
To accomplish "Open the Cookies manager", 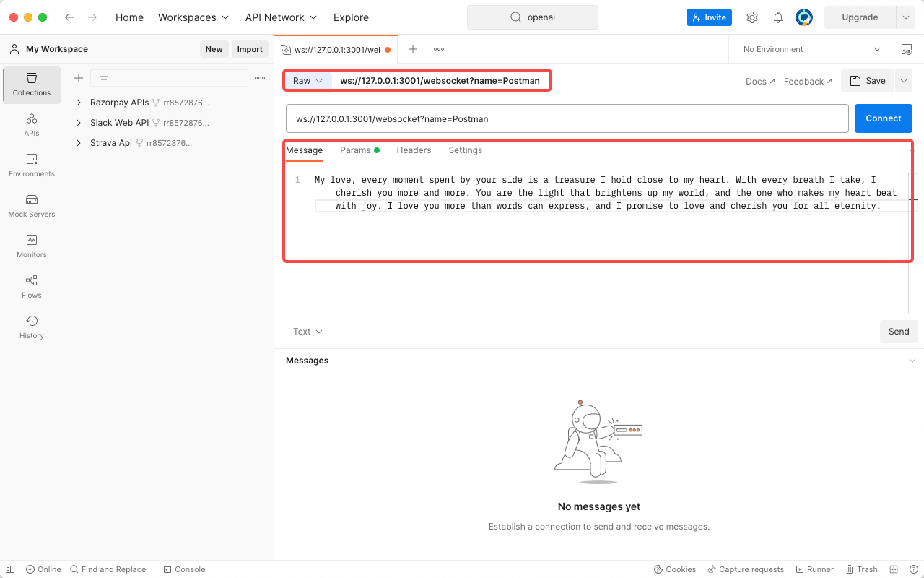I will (674, 569).
